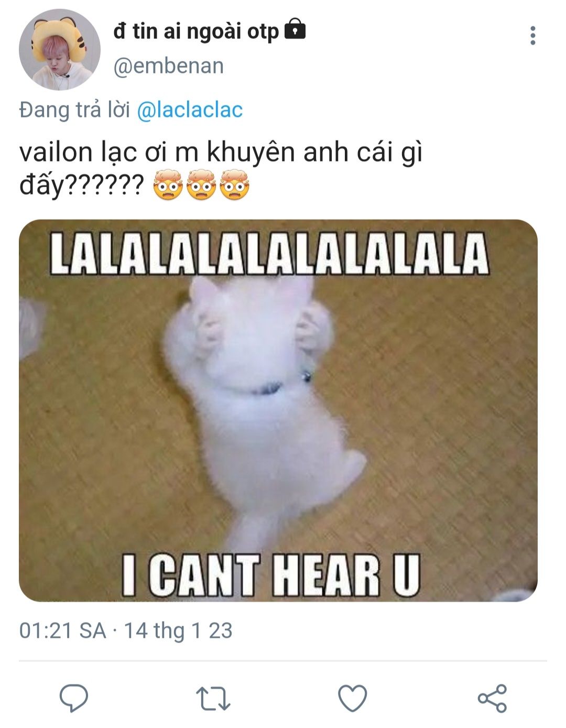Open the white kitten meme image

pos(278,409)
